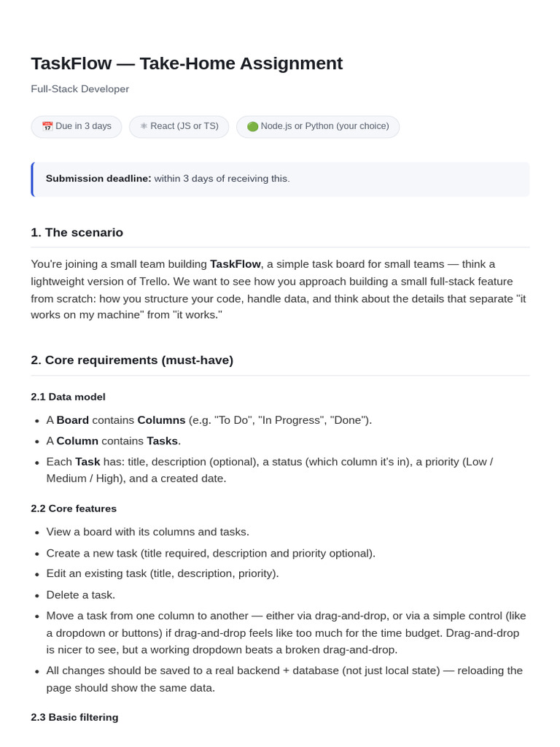Select the 'Node.js or Python' badge
The image size is (560, 747).
tap(318, 127)
